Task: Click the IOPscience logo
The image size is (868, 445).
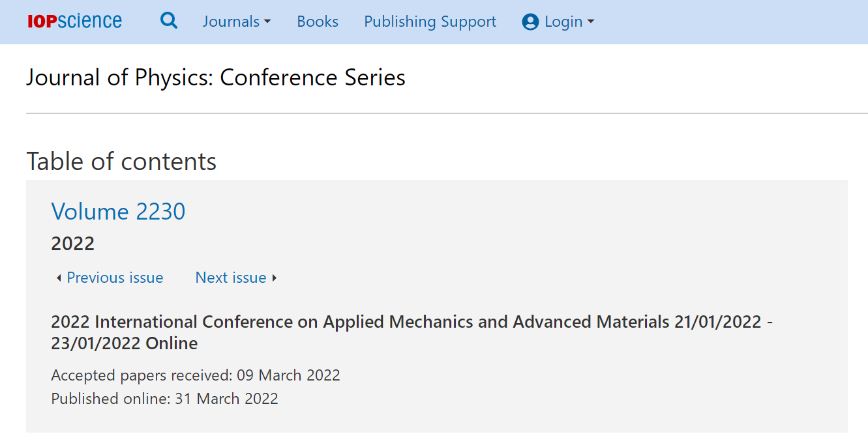Action: 74,22
